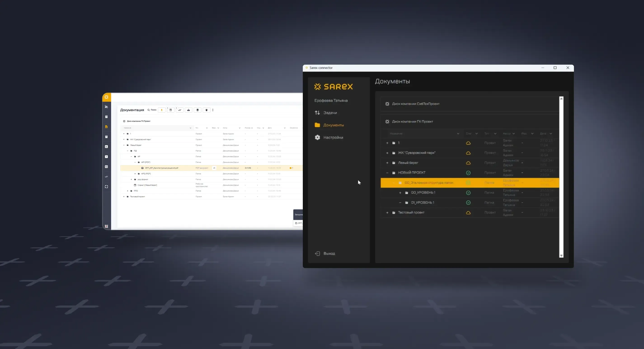Click the trash delete icon in toolbar

click(x=206, y=110)
